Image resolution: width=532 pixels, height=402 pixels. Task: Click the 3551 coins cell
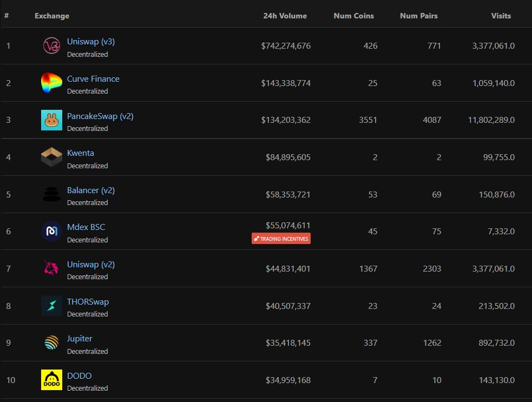368,120
